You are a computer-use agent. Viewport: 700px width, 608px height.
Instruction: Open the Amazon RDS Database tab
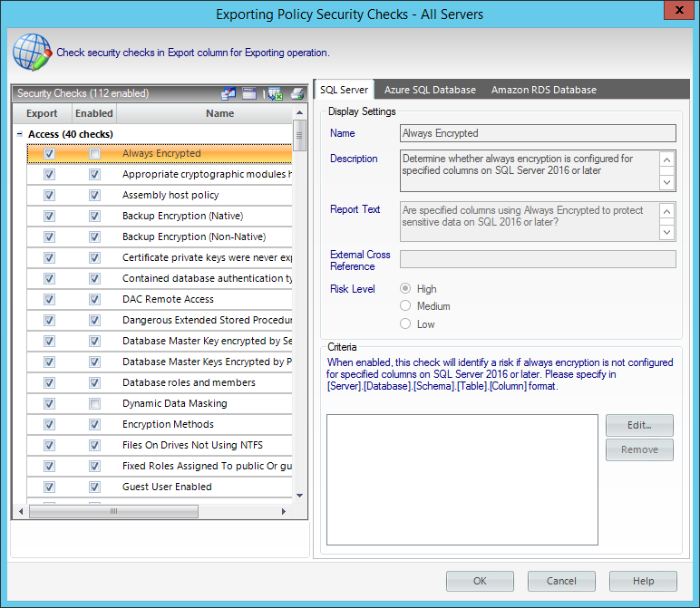[x=543, y=90]
